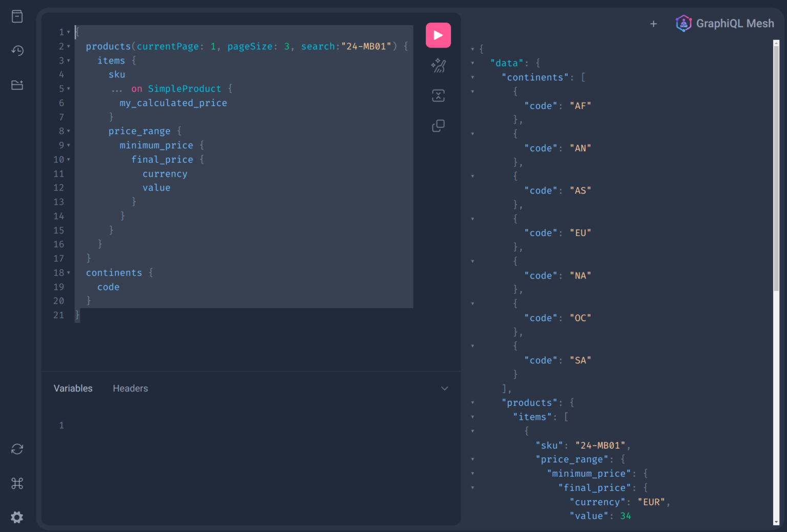Switch to the Headers tab

(130, 388)
